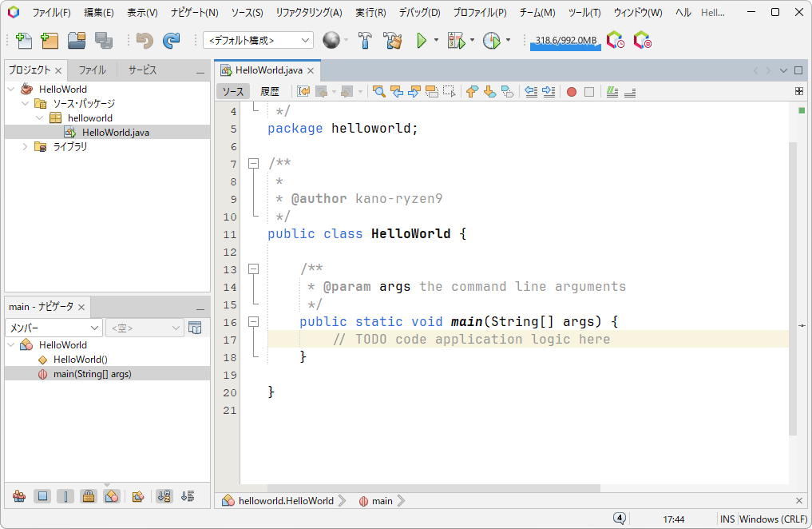Collapse the ソース・パッケージ tree node

[25, 104]
